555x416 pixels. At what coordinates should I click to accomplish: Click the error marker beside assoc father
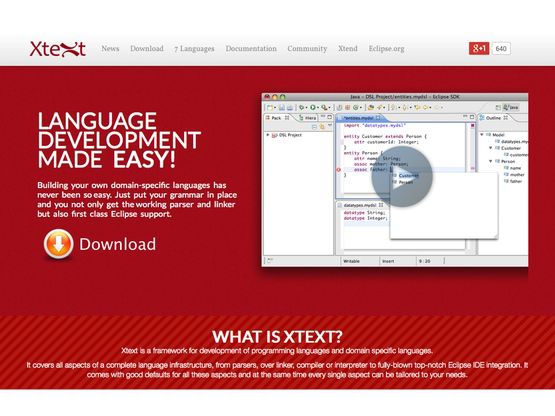(x=338, y=170)
